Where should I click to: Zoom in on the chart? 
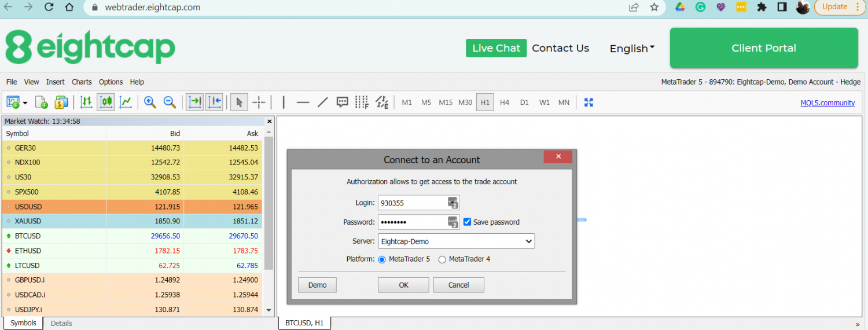click(x=150, y=102)
